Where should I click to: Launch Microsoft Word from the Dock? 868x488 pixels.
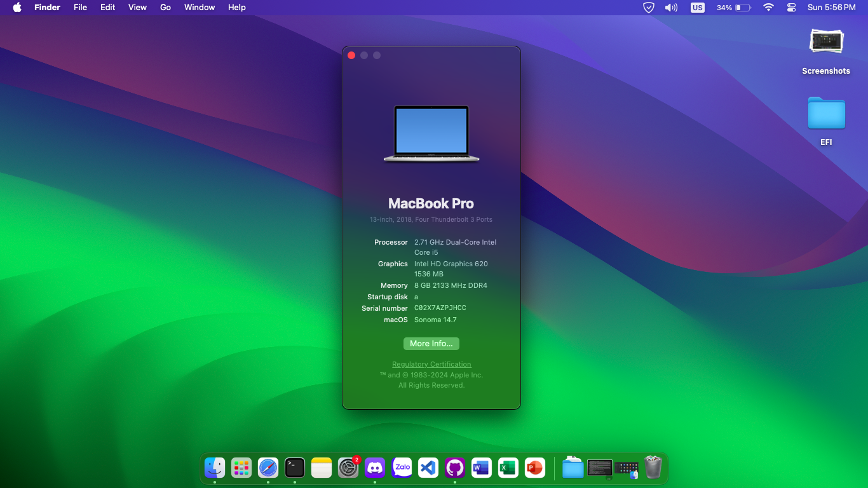482,468
